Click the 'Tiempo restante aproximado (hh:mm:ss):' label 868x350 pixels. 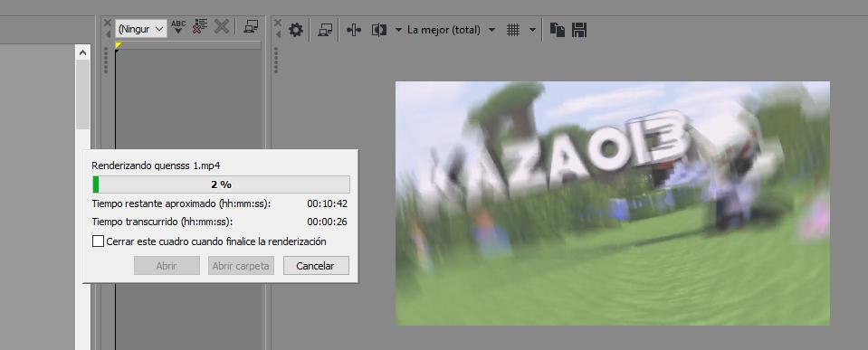[x=181, y=203]
